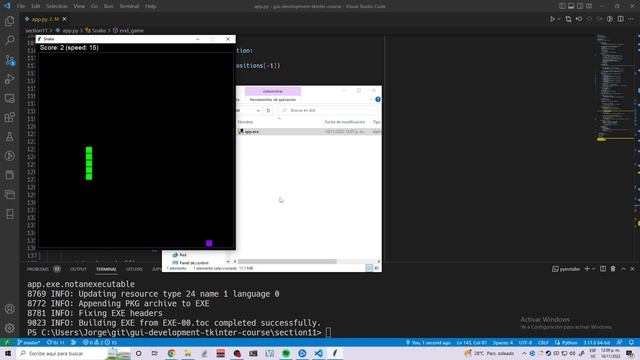
Task: Run the Python file with play button
Action: (x=552, y=19)
